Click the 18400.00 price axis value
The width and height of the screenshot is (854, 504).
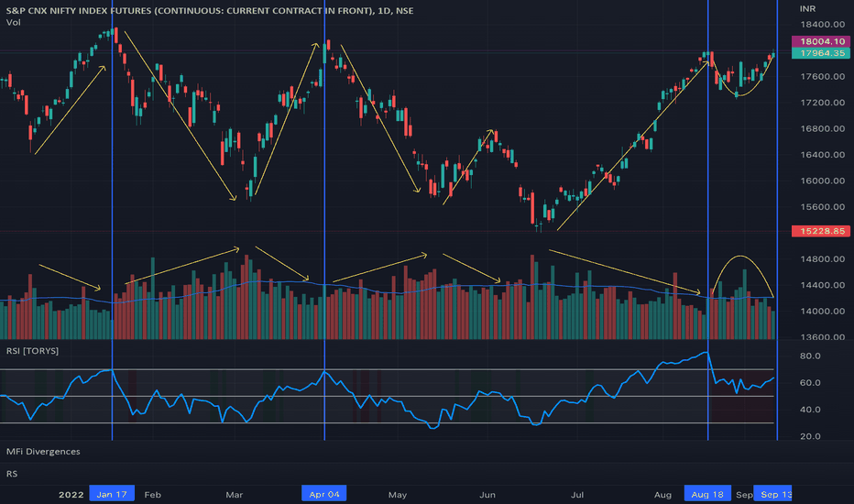[823, 25]
